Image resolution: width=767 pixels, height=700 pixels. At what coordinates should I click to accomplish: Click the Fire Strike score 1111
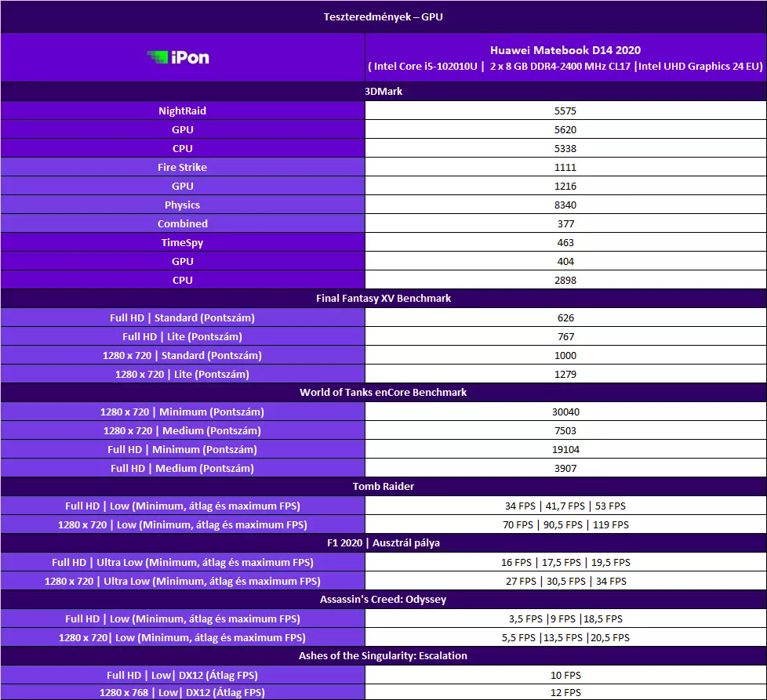click(565, 167)
